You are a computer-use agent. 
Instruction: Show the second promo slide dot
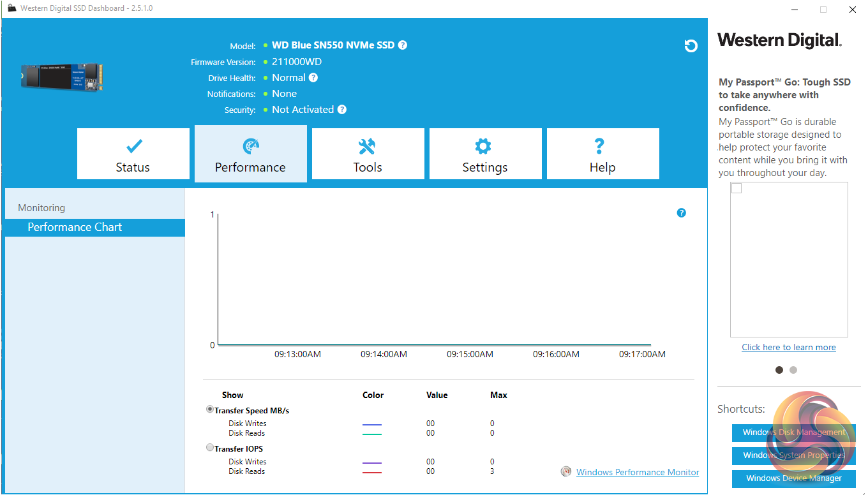coord(793,370)
